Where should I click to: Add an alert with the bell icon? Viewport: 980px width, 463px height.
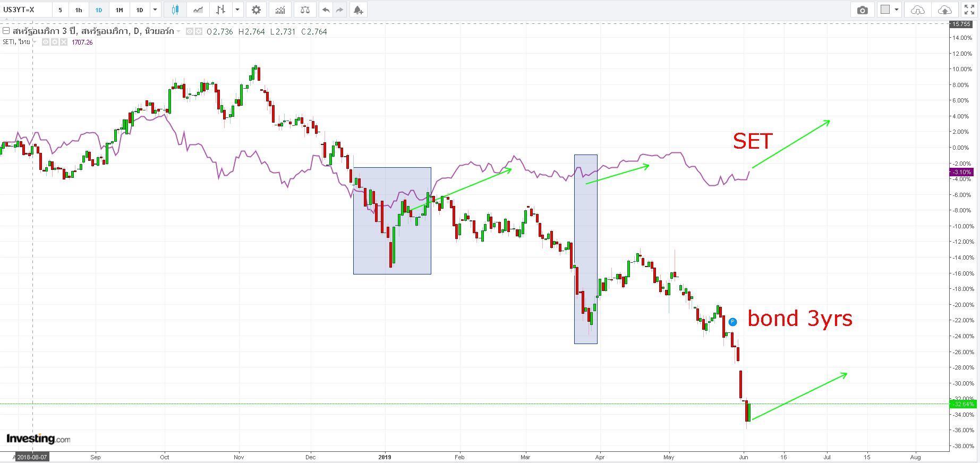click(358, 10)
